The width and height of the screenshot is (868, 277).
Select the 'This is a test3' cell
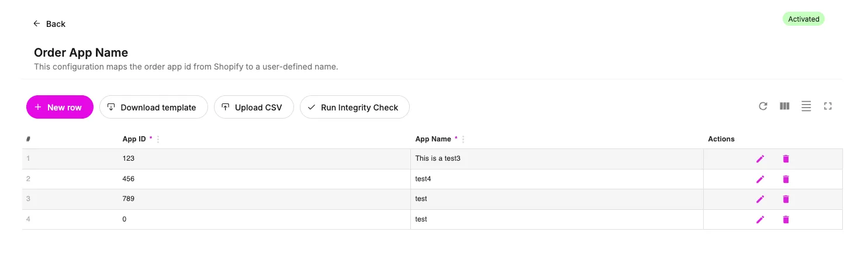pyautogui.click(x=556, y=159)
